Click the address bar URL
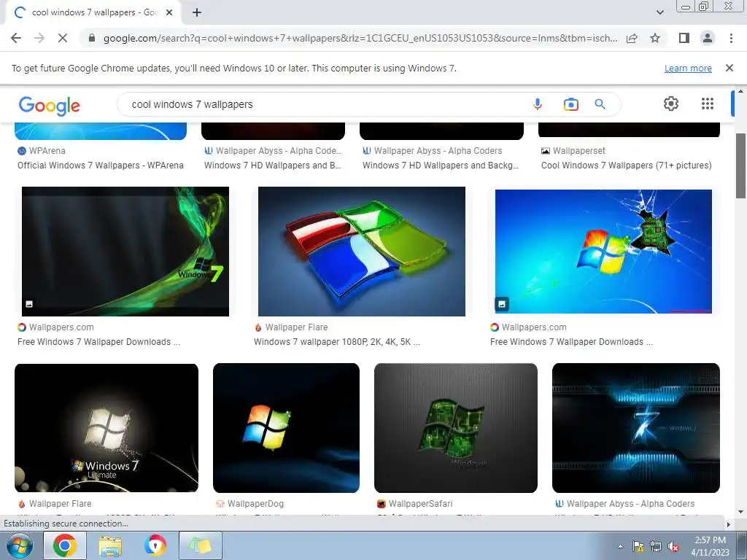This screenshot has height=560, width=747. (360, 38)
